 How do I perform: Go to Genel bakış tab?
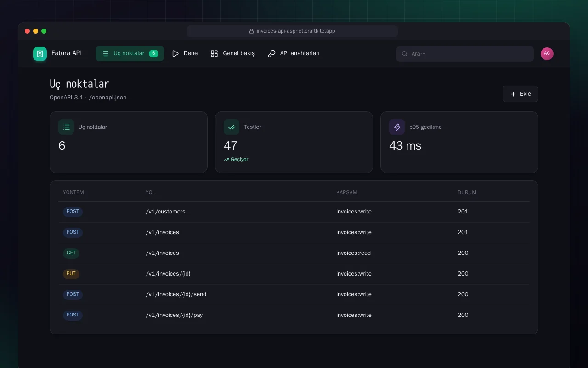tap(232, 54)
